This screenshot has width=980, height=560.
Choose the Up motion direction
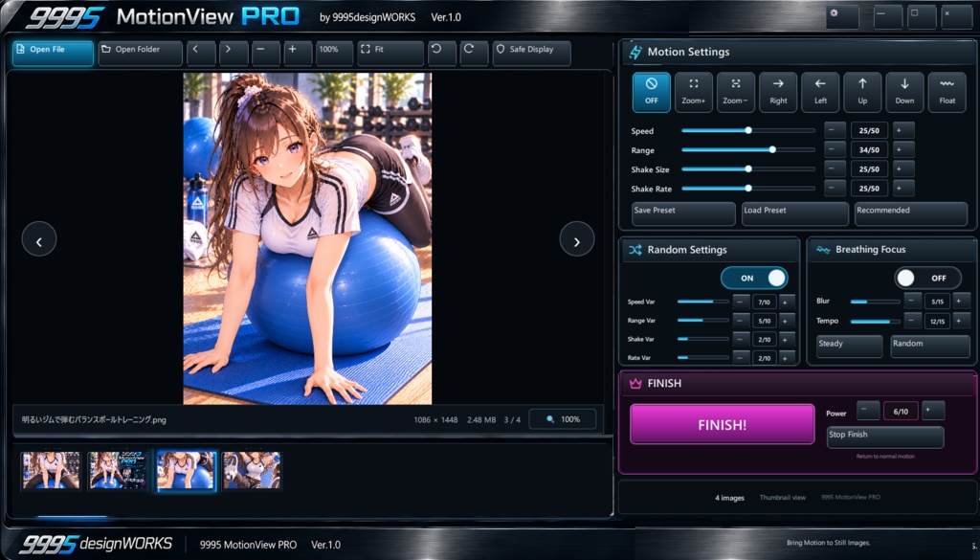862,92
